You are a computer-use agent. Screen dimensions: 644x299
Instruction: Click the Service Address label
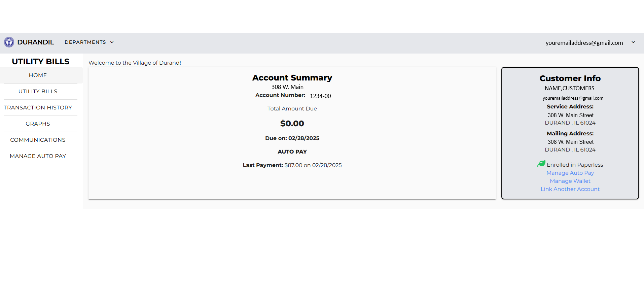(x=570, y=106)
